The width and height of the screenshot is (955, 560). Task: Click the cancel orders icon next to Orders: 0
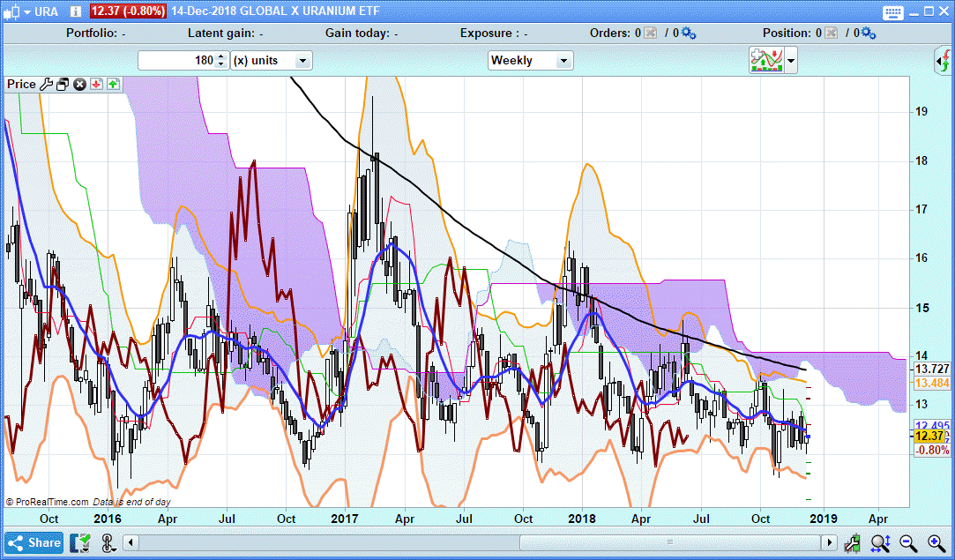651,33
